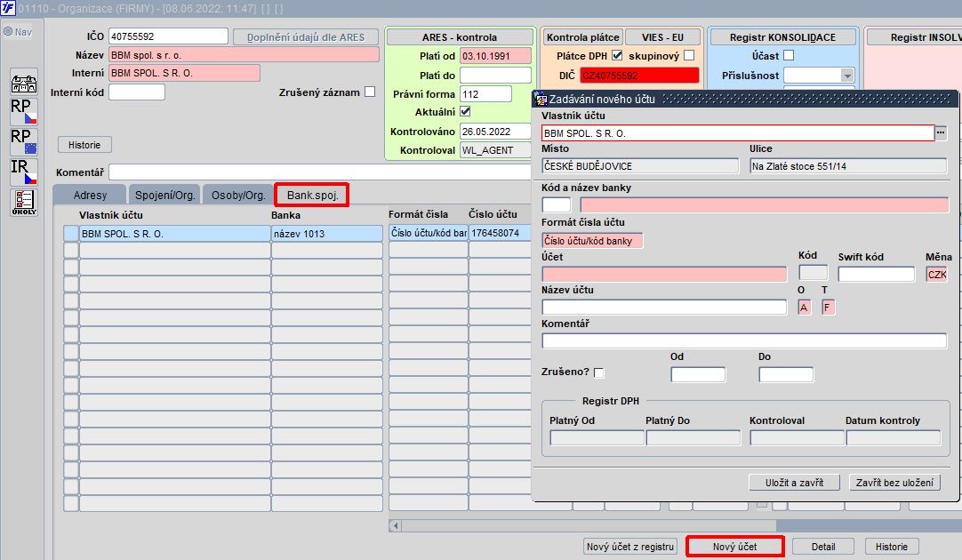Uncheck the Plátce DPH checkbox
962x560 pixels.
point(617,56)
